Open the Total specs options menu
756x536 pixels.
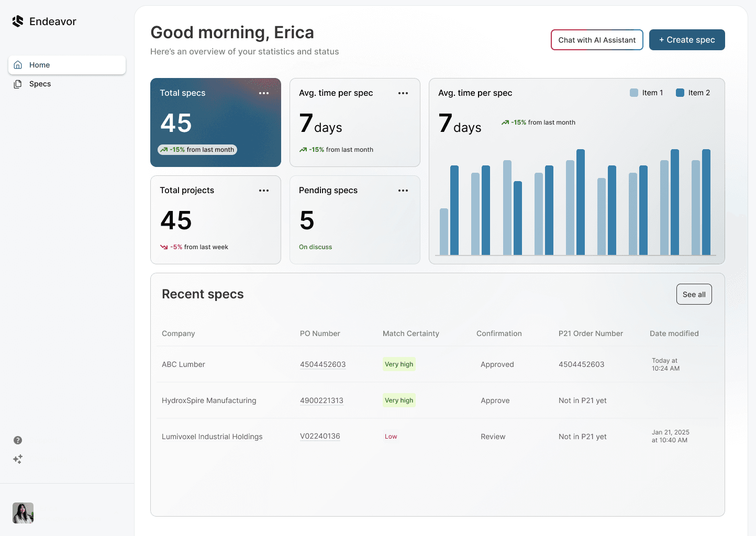[264, 93]
